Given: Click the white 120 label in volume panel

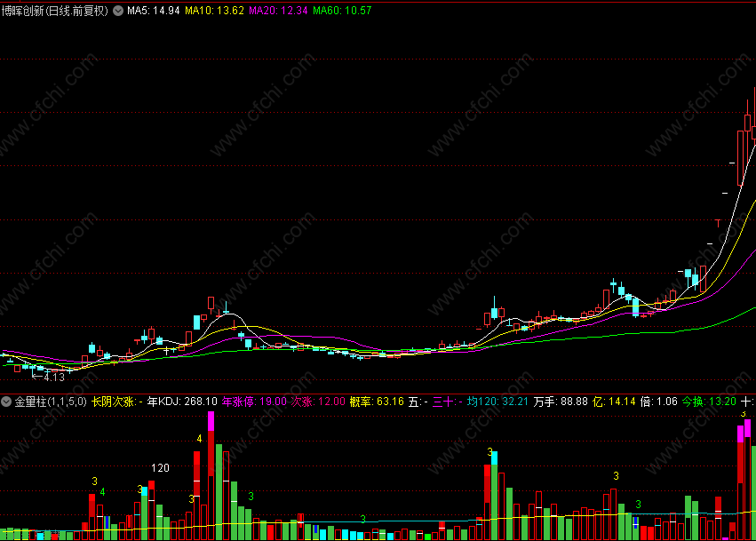Looking at the screenshot, I should coord(160,467).
